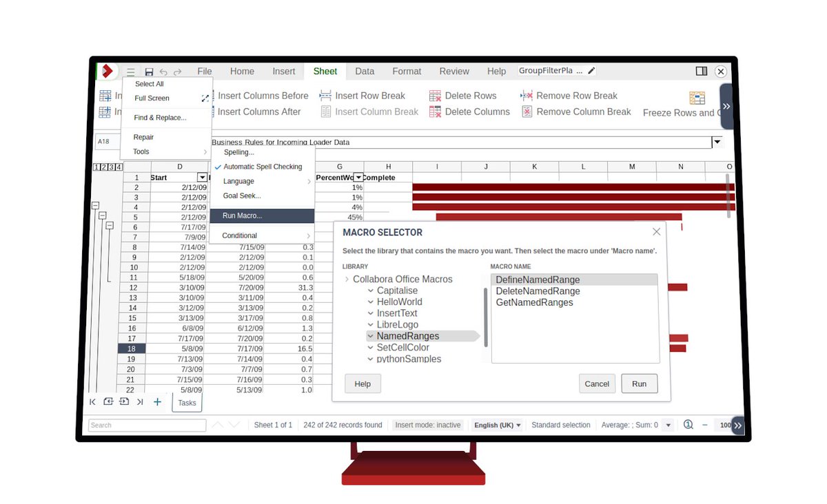The height and width of the screenshot is (504, 827).
Task: Select DefineNamedRange macro
Action: tap(574, 280)
